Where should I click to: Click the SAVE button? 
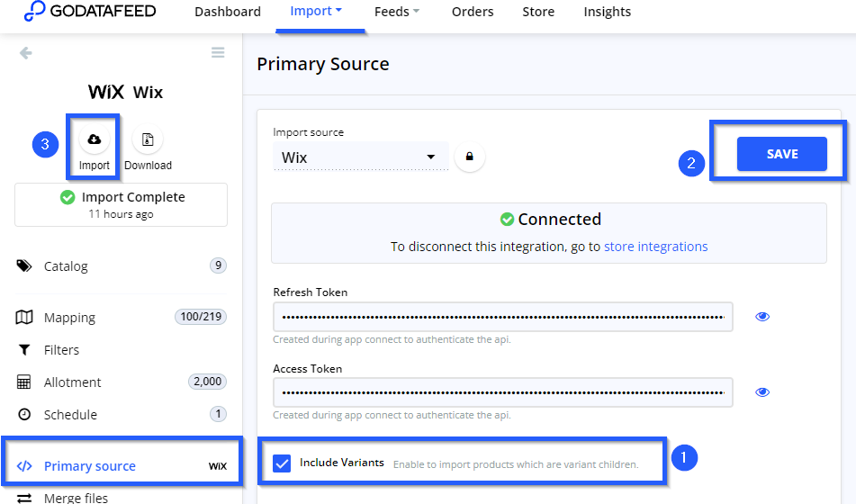782,154
